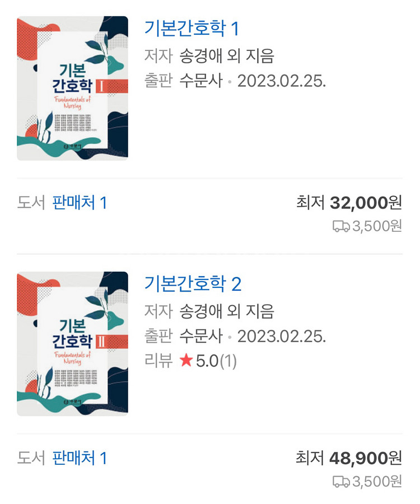
Task: Open the 기본간호학 2 book cover image
Action: (72, 343)
